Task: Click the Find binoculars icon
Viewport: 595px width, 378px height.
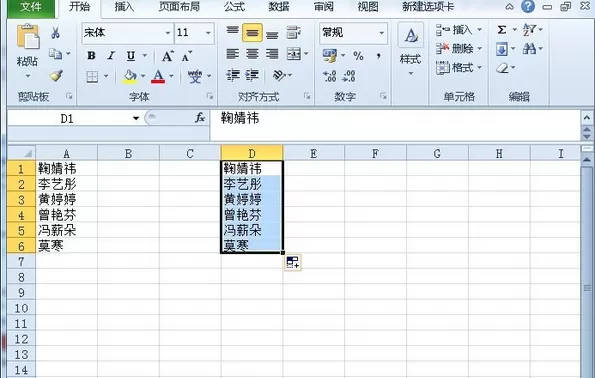Action: [529, 49]
